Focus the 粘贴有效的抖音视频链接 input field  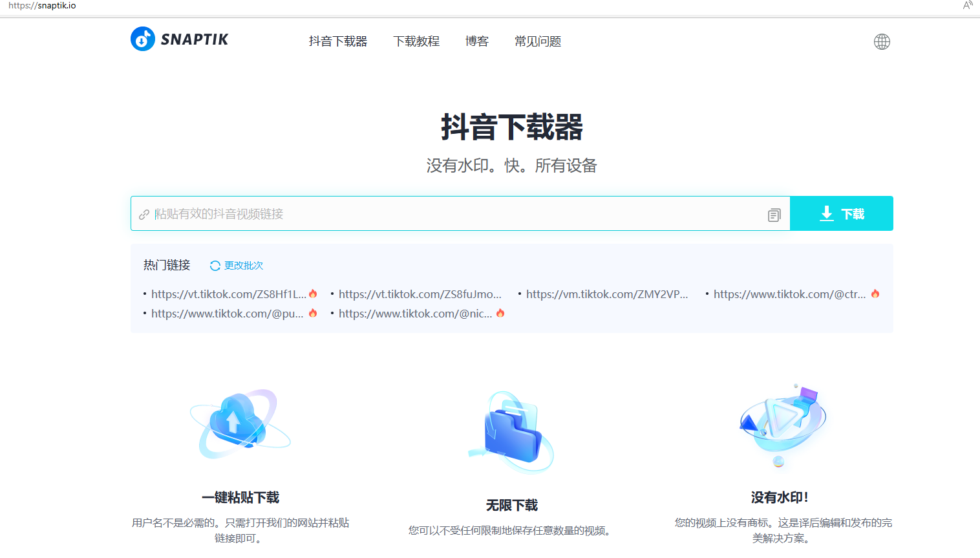pos(459,214)
